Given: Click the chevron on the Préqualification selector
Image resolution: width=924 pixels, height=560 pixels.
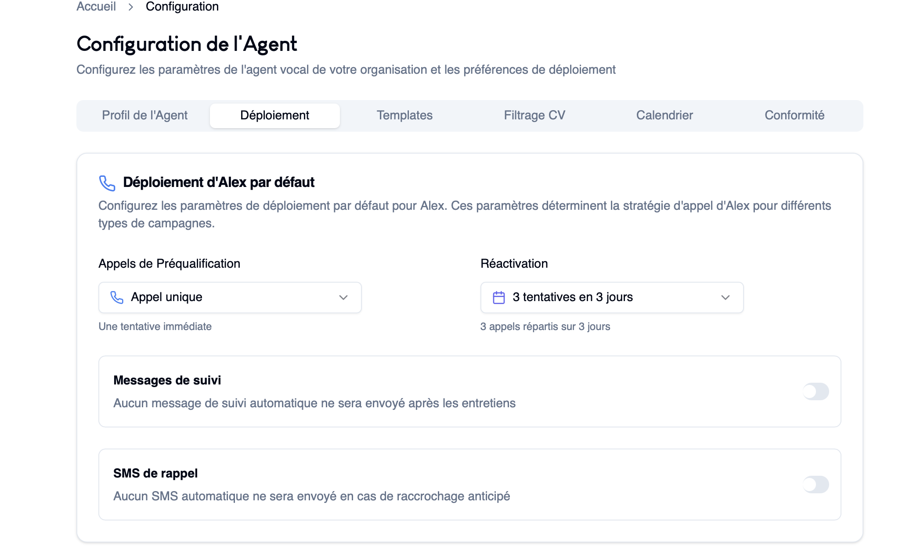Looking at the screenshot, I should click(343, 298).
